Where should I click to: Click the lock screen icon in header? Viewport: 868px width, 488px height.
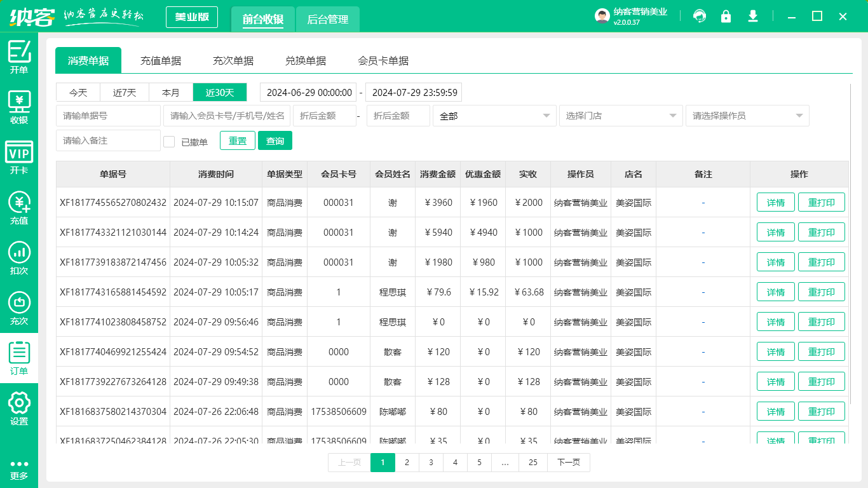click(726, 17)
